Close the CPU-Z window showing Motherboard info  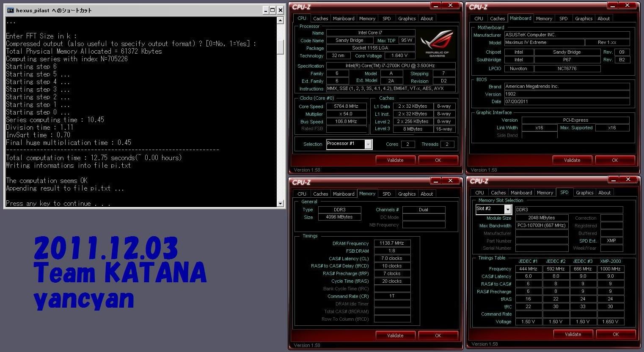pyautogui.click(x=627, y=5)
